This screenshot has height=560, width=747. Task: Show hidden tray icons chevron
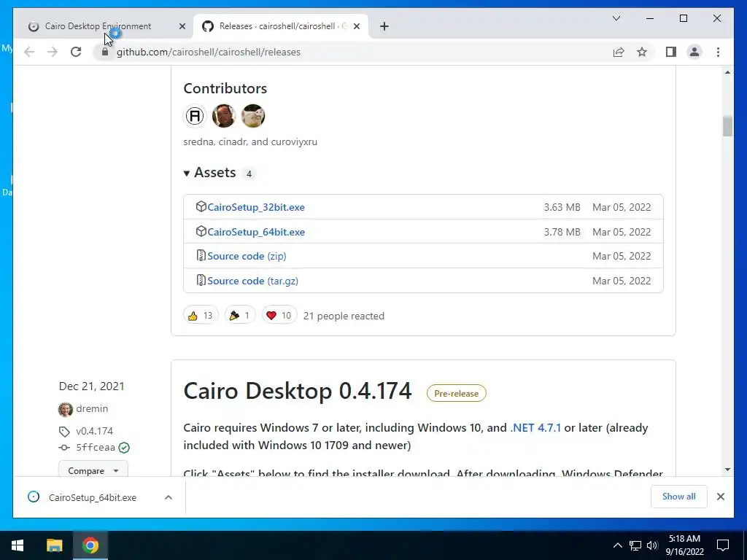(617, 545)
